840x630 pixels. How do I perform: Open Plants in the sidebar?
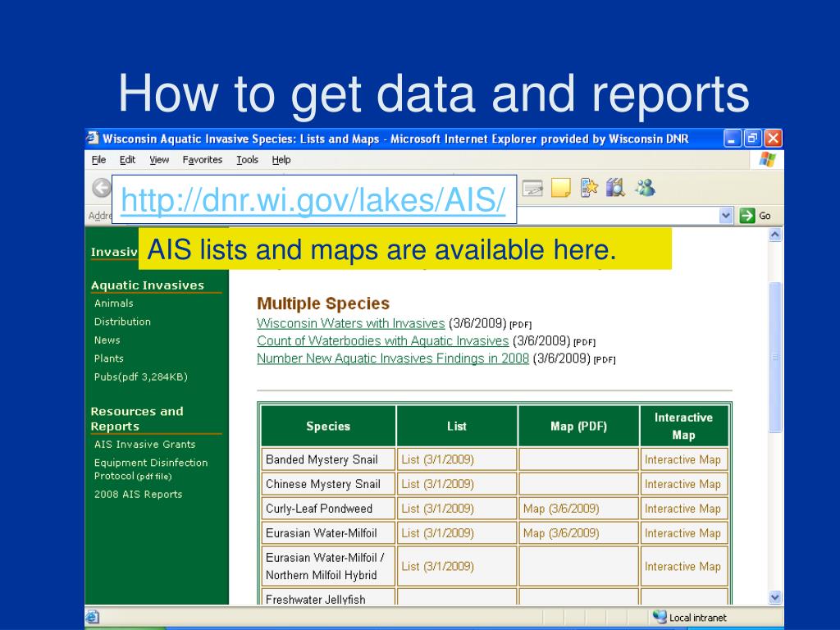click(x=109, y=358)
